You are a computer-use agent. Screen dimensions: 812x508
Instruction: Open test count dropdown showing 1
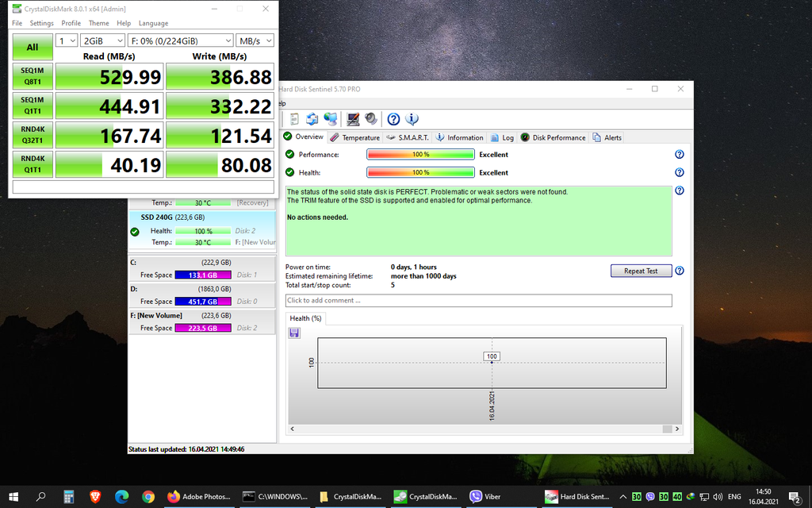[x=67, y=41]
